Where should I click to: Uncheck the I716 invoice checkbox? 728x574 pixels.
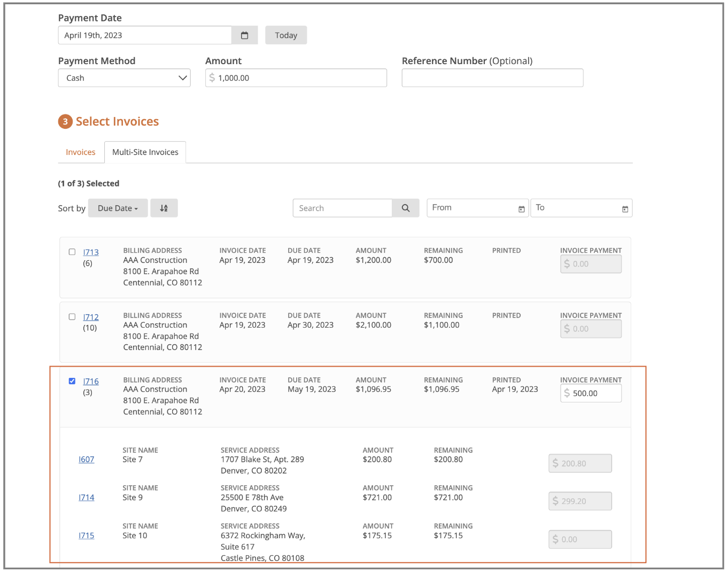[72, 381]
